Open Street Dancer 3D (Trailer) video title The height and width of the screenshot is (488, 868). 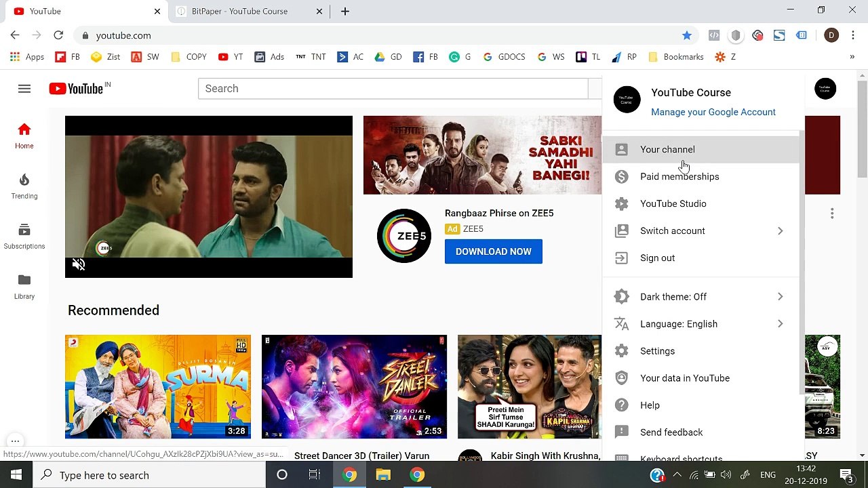(361, 456)
